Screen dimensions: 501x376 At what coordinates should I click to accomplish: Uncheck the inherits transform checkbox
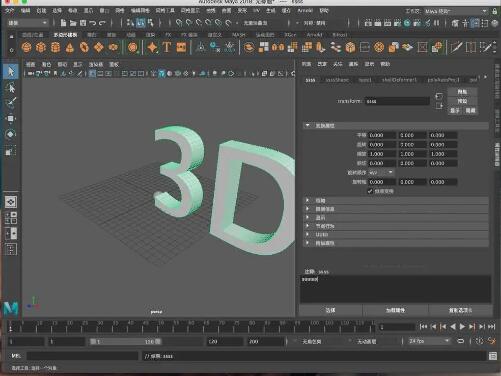(370, 191)
